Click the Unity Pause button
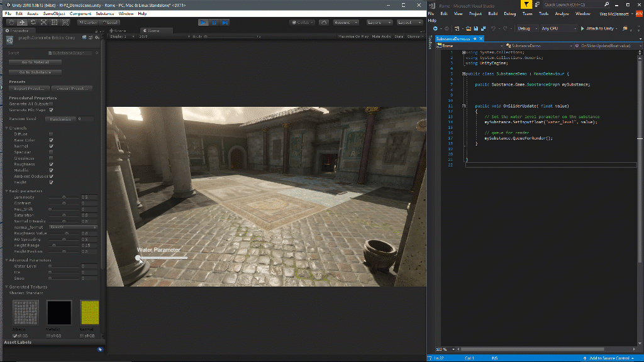The height and width of the screenshot is (362, 644). (214, 23)
